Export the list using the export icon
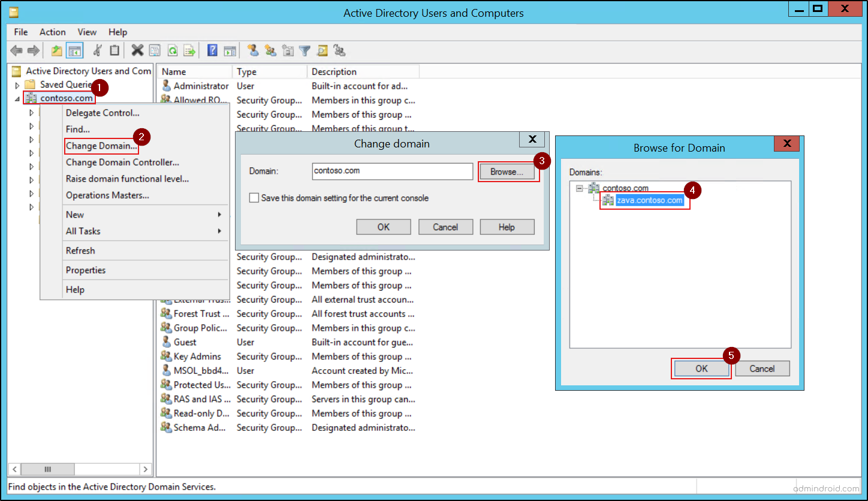 pos(191,50)
